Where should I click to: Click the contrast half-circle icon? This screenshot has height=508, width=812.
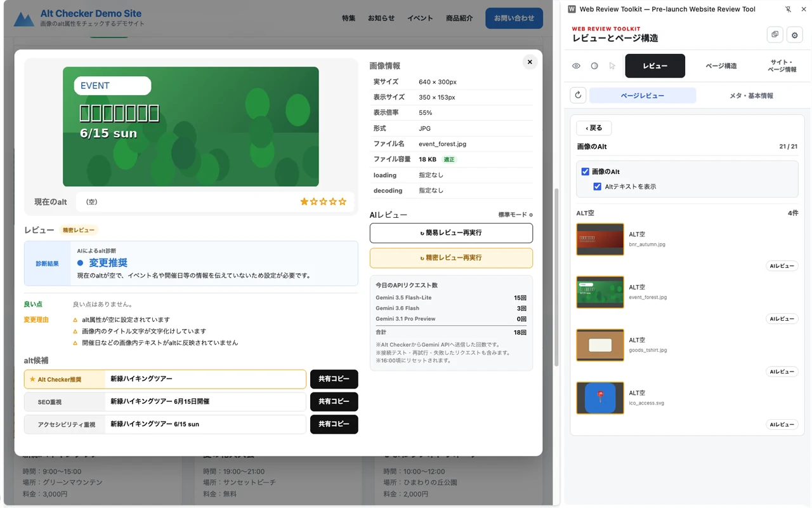(x=594, y=66)
